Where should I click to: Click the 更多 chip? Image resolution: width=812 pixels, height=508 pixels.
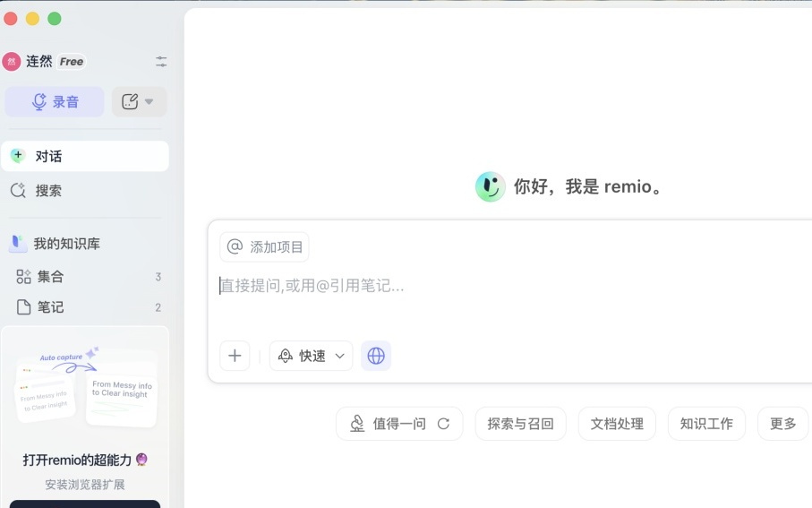click(782, 424)
